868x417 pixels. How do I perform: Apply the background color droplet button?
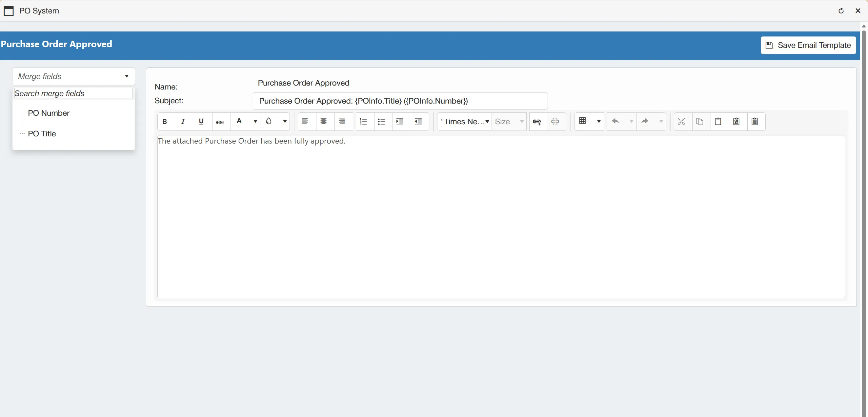269,122
